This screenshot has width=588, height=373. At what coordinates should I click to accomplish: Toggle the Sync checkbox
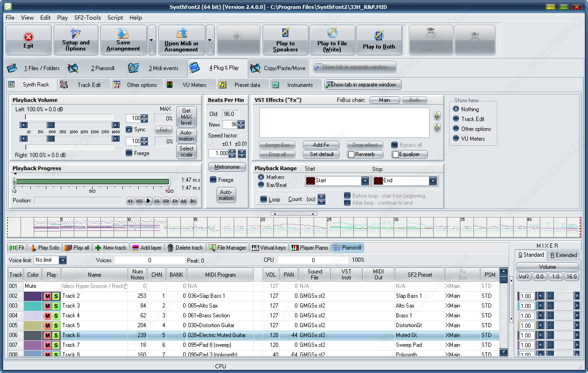pyautogui.click(x=129, y=129)
